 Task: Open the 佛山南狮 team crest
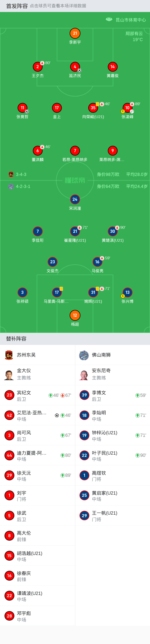click(84, 355)
